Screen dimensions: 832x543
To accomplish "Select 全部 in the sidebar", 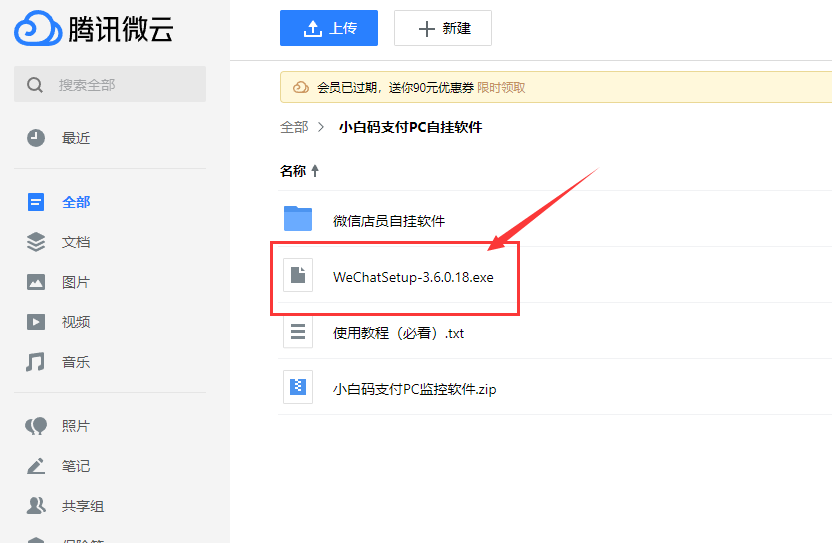I will tap(76, 202).
